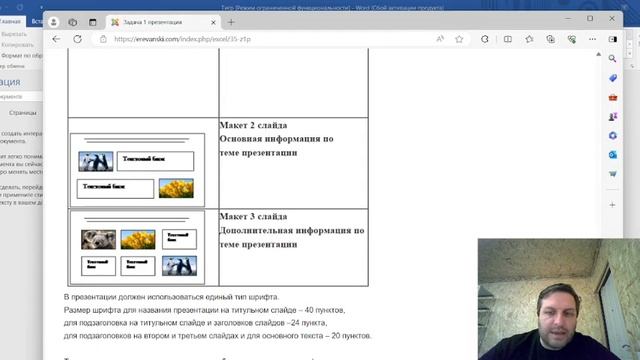Open the Collections icon
The width and height of the screenshot is (640, 360).
pyautogui.click(x=551, y=39)
